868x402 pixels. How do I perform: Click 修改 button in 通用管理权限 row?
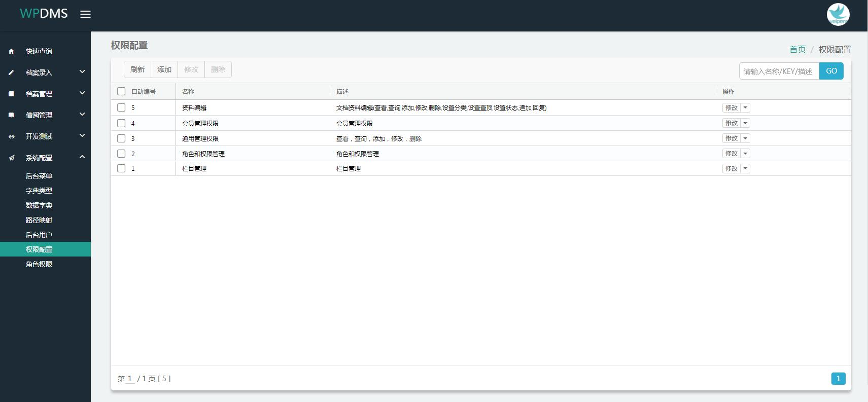(732, 138)
